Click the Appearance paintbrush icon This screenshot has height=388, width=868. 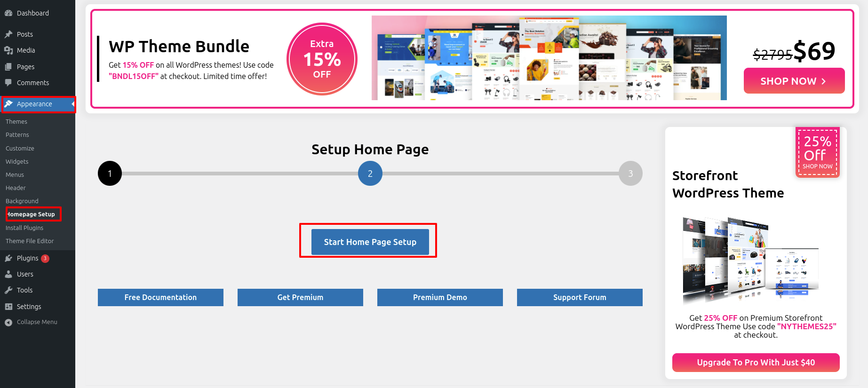coord(8,104)
